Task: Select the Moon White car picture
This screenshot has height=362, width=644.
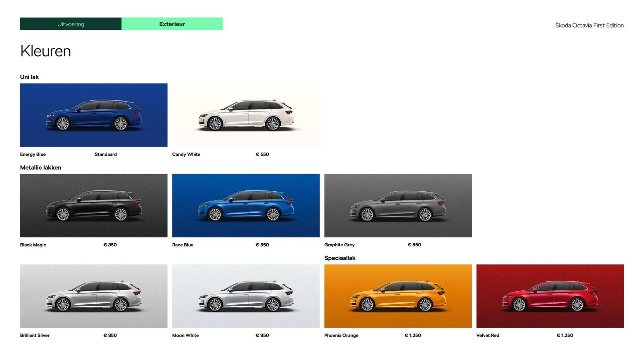Action: coord(246,296)
